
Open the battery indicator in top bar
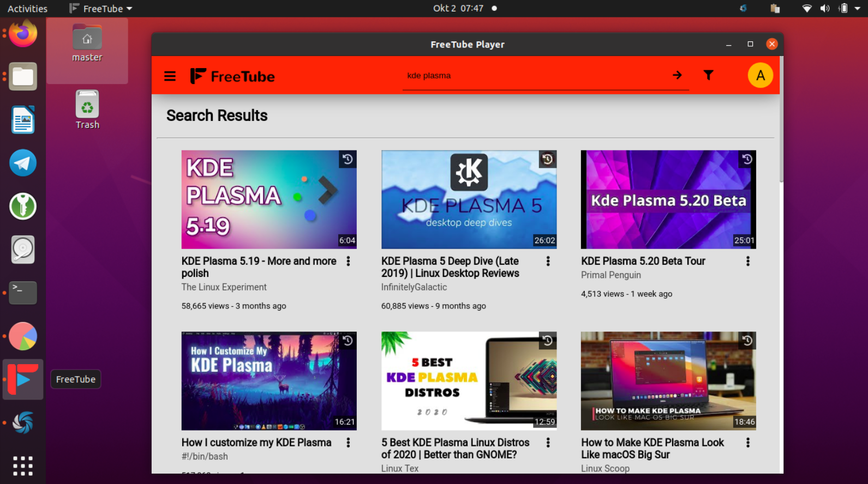click(843, 8)
